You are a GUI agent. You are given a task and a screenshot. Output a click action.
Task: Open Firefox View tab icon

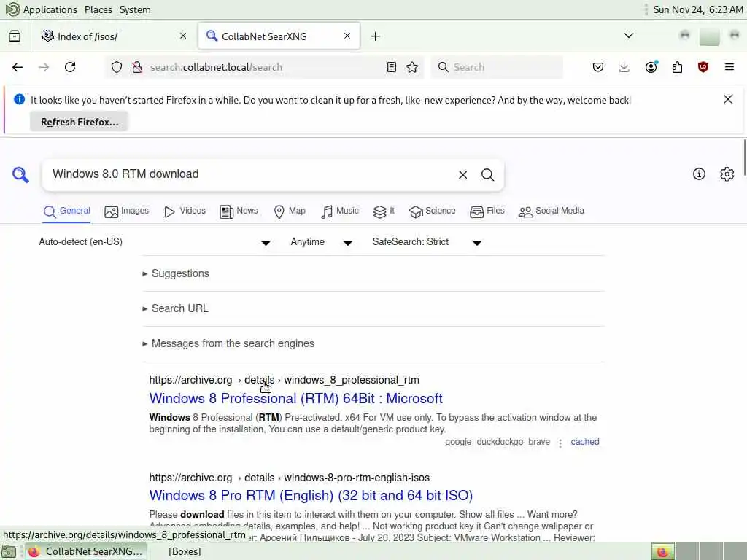15,36
